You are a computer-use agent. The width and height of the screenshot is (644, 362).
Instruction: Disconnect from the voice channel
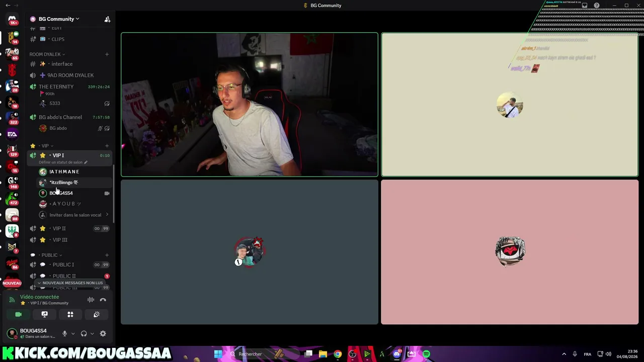pos(103,300)
